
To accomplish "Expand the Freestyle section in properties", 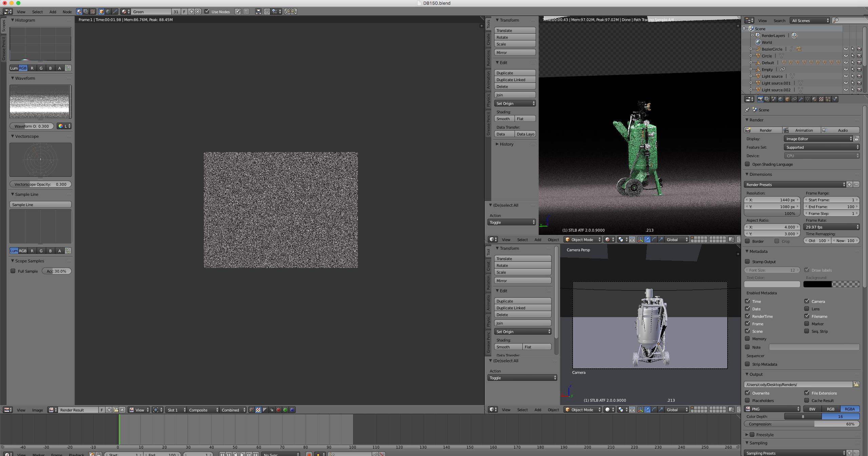I will (x=747, y=434).
